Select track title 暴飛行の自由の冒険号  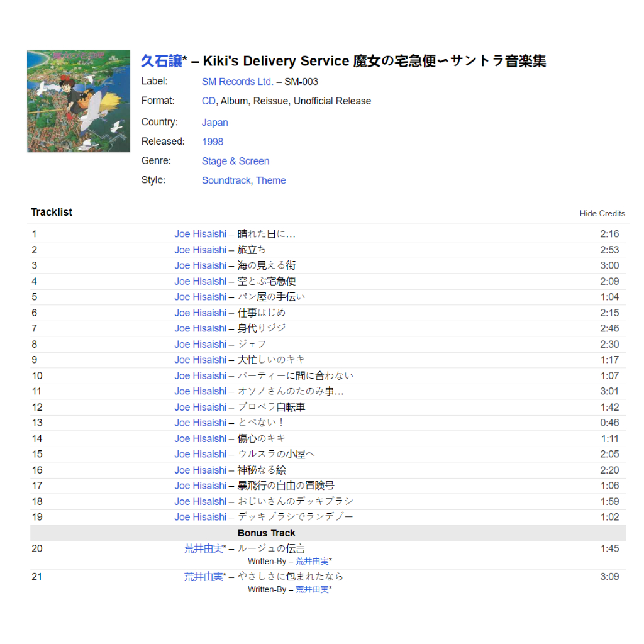286,485
